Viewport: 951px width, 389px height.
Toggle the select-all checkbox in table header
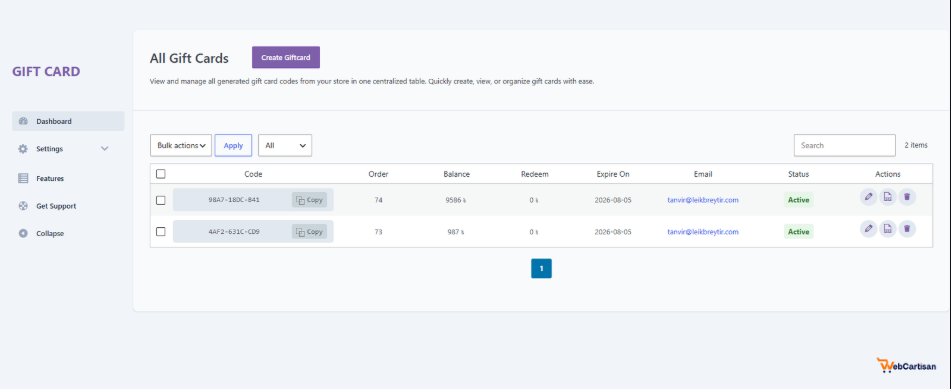(161, 174)
